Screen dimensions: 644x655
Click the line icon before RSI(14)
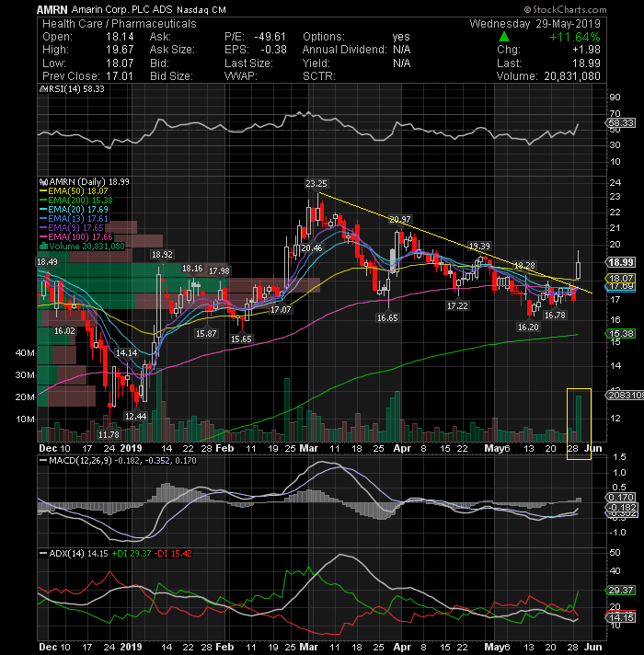point(42,89)
